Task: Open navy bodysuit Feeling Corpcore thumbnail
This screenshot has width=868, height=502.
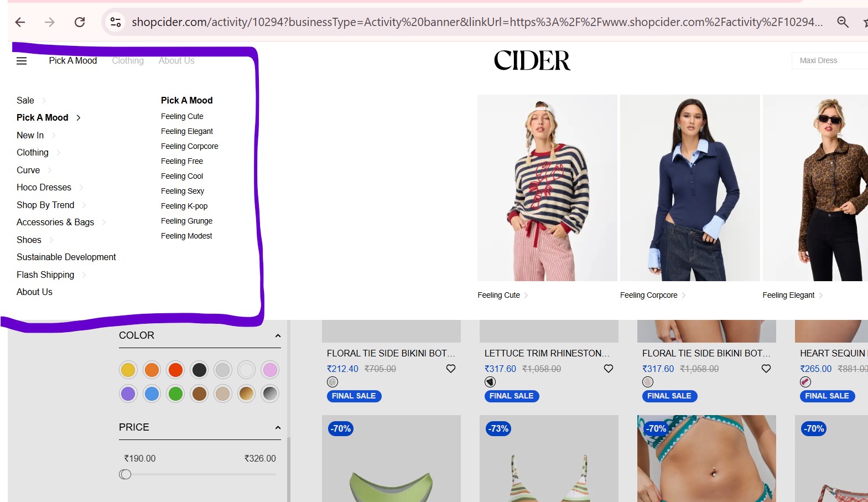Action: (x=690, y=188)
